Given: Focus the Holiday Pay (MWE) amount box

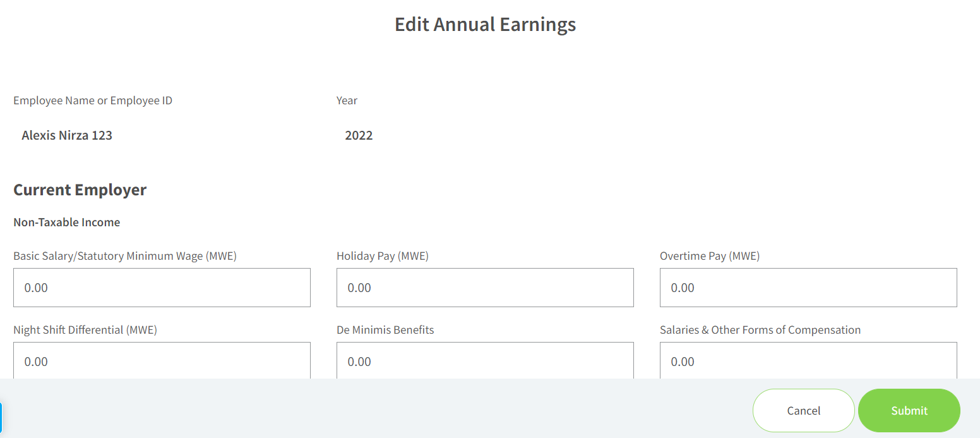Looking at the screenshot, I should pos(485,288).
